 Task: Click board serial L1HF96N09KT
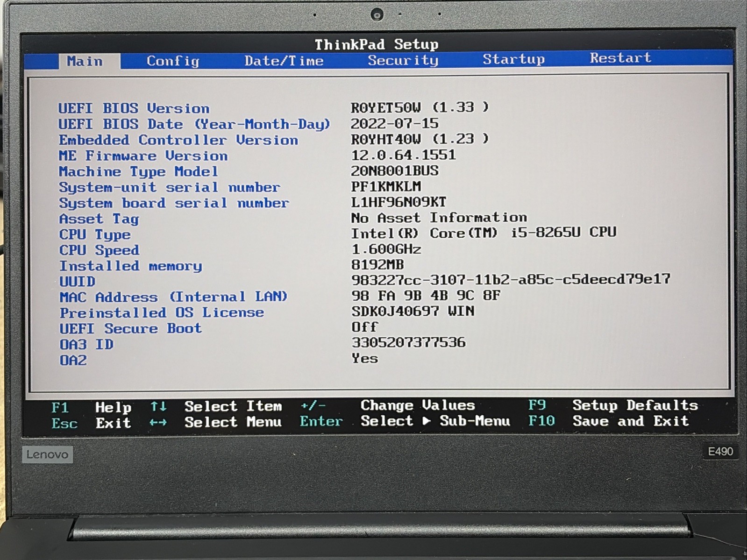tap(398, 202)
